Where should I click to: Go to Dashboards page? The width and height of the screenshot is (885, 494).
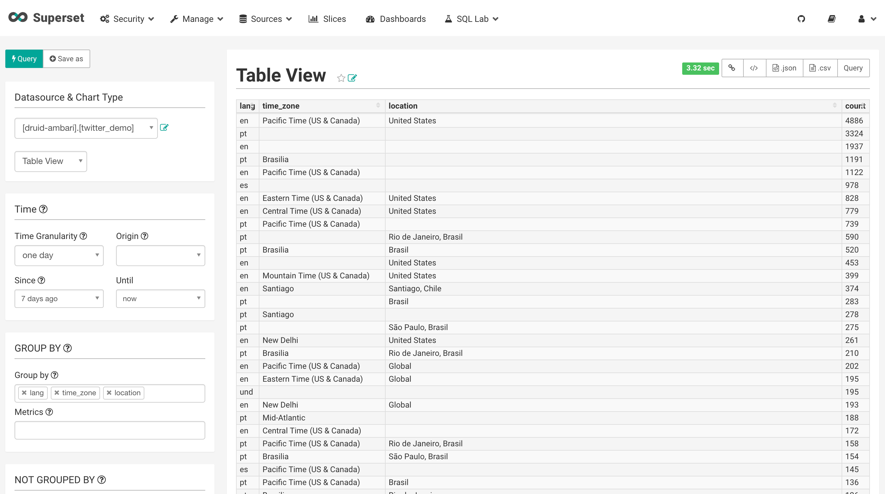click(x=396, y=19)
